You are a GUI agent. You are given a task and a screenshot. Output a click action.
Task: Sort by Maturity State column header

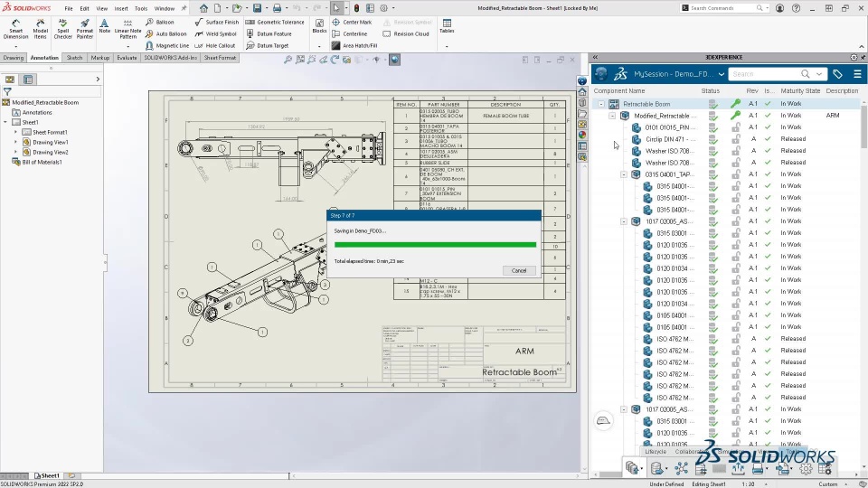(800, 90)
